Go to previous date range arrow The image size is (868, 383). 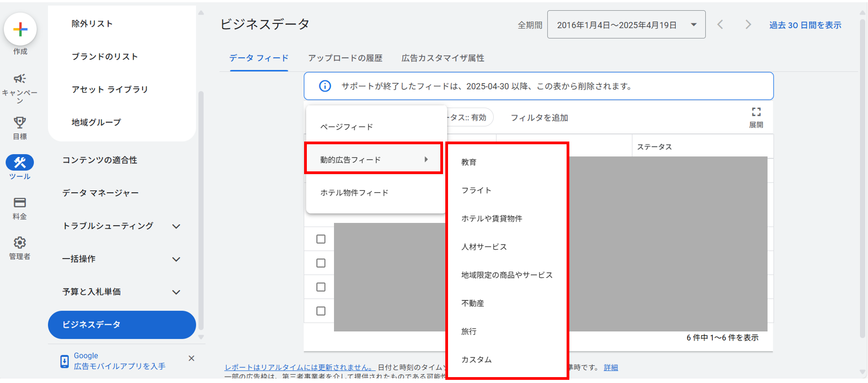tap(720, 24)
